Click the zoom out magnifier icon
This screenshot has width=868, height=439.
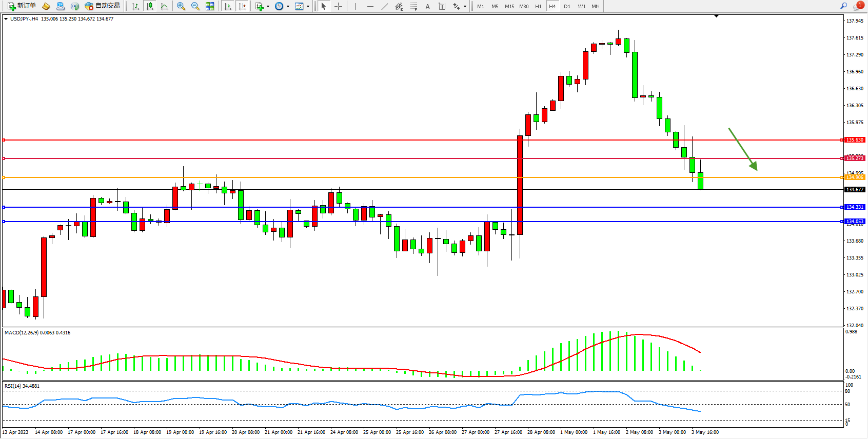(x=195, y=6)
